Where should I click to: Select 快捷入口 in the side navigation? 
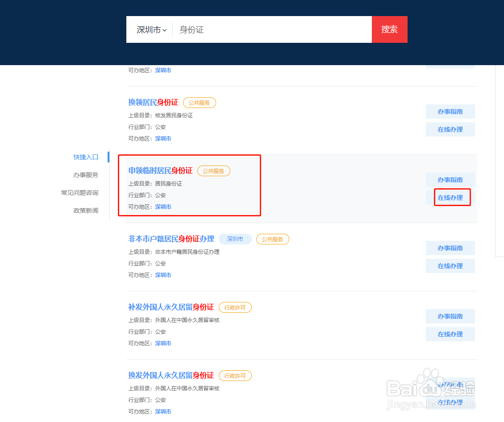point(86,157)
